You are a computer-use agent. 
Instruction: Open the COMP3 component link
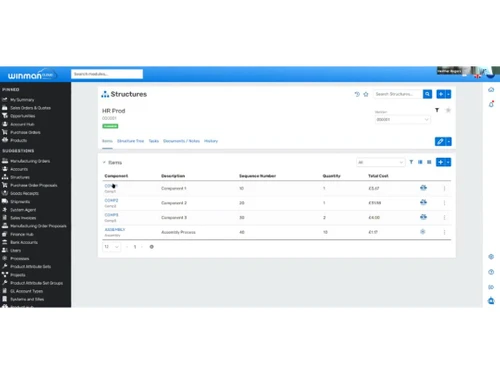click(x=111, y=215)
